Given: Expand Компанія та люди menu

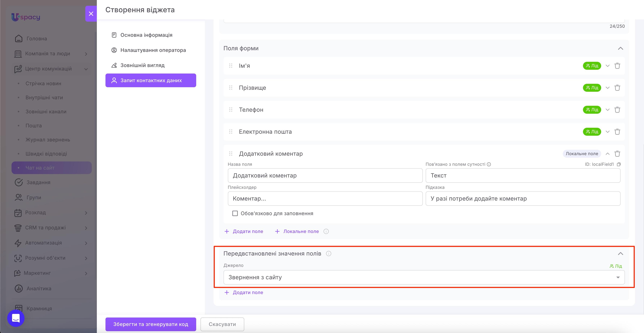Looking at the screenshot, I should point(86,54).
